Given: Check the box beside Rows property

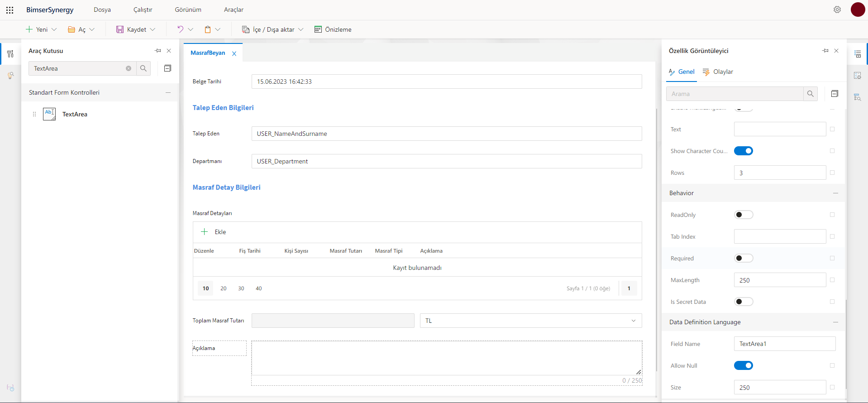Looking at the screenshot, I should point(832,173).
